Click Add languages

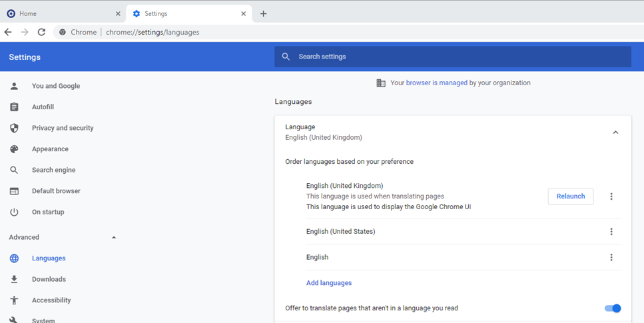[329, 283]
